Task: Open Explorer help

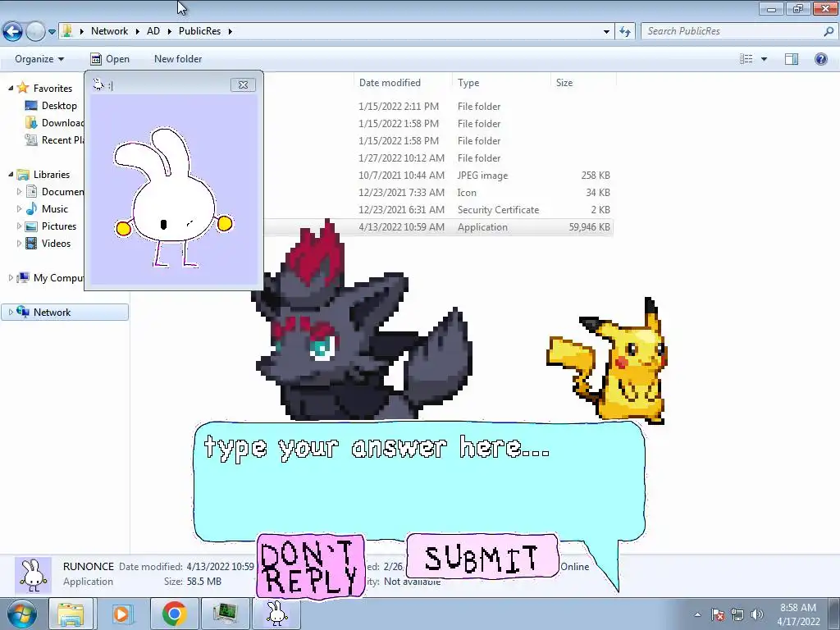Action: point(820,59)
